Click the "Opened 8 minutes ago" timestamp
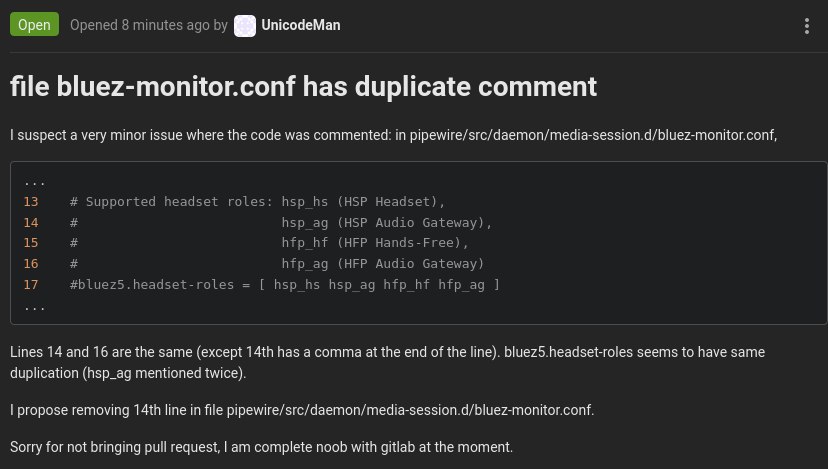 click(139, 25)
